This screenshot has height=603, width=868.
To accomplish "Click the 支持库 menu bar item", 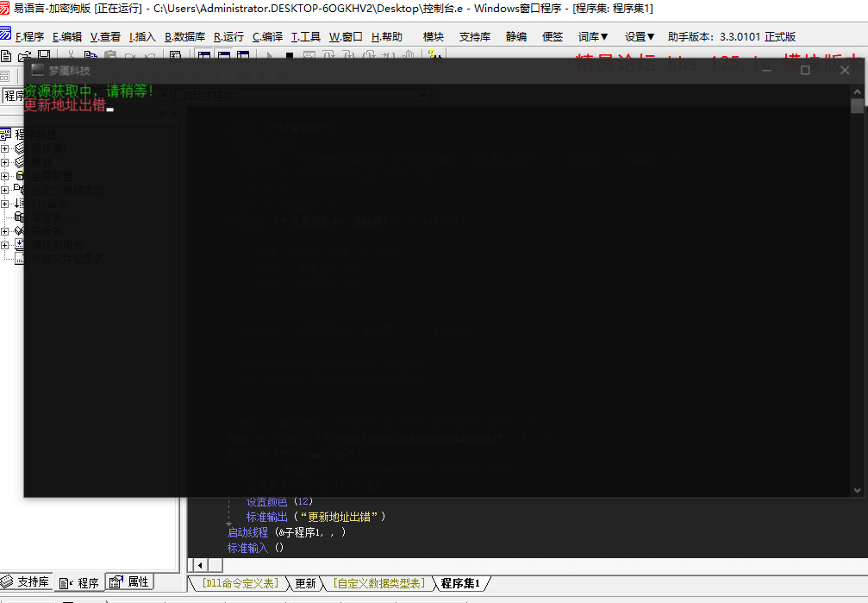I will pos(474,36).
